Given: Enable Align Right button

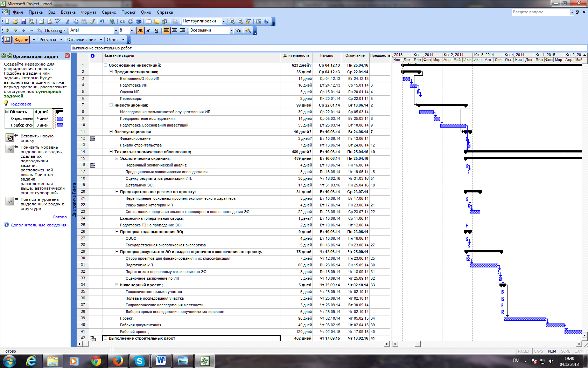Looking at the screenshot, I should click(x=183, y=30).
